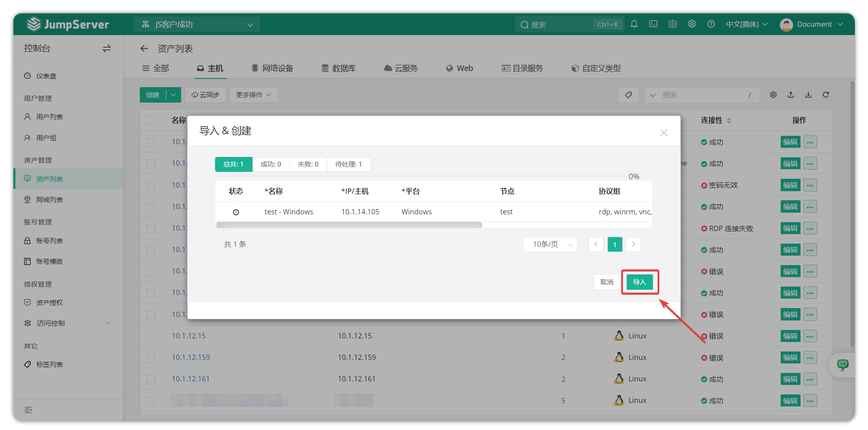
Task: Click the horizontal scrollbar in import table
Action: point(349,225)
